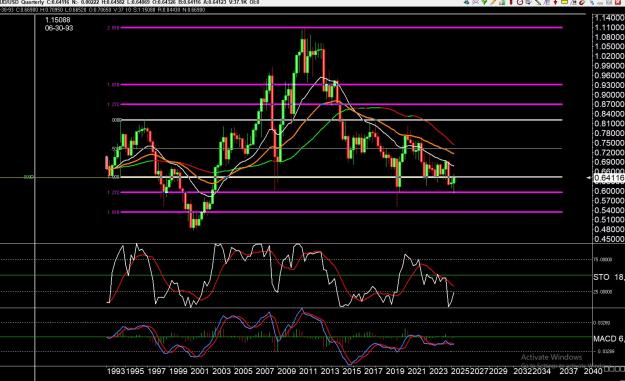Click the 2005 label on time axis
The width and height of the screenshot is (625, 381).
tap(243, 371)
